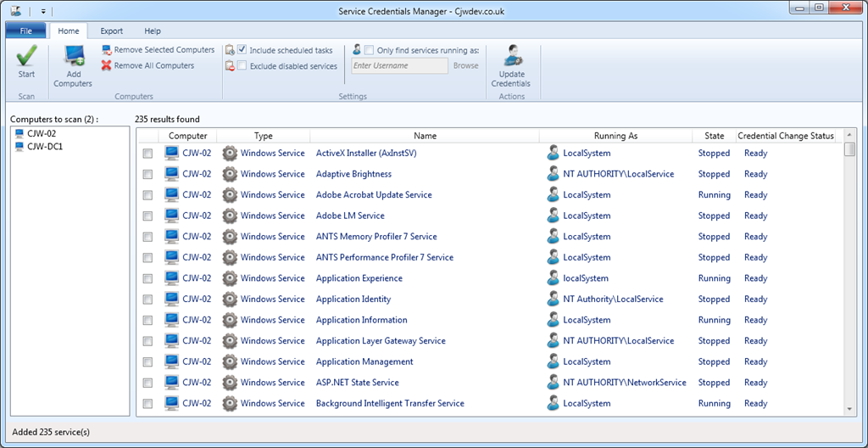Click the Add Computers monitor icon
The image size is (868, 448).
(x=73, y=57)
